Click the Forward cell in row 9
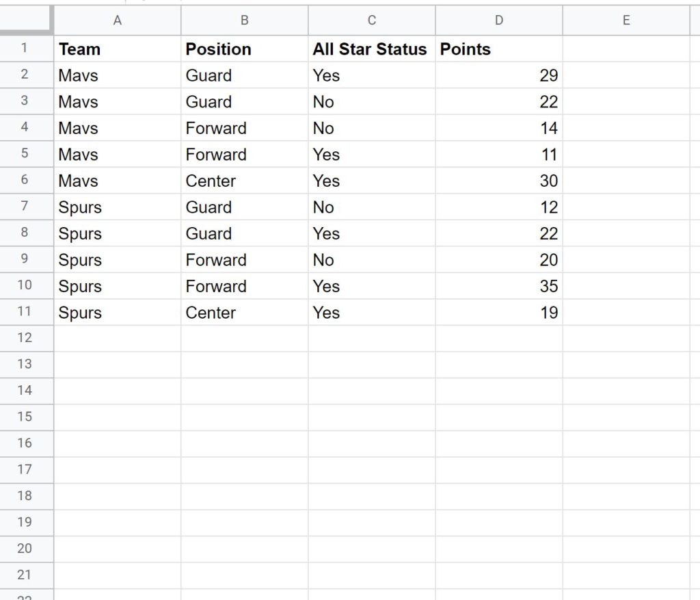The image size is (700, 600). [244, 259]
